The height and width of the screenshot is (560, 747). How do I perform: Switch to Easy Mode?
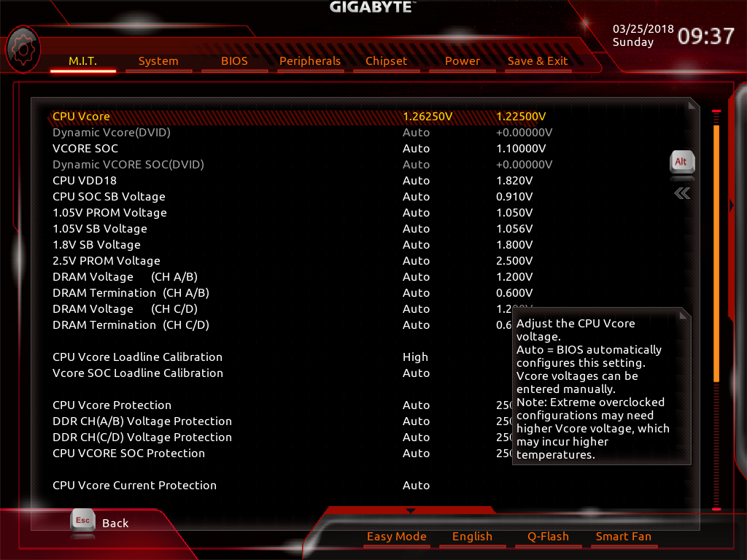396,536
